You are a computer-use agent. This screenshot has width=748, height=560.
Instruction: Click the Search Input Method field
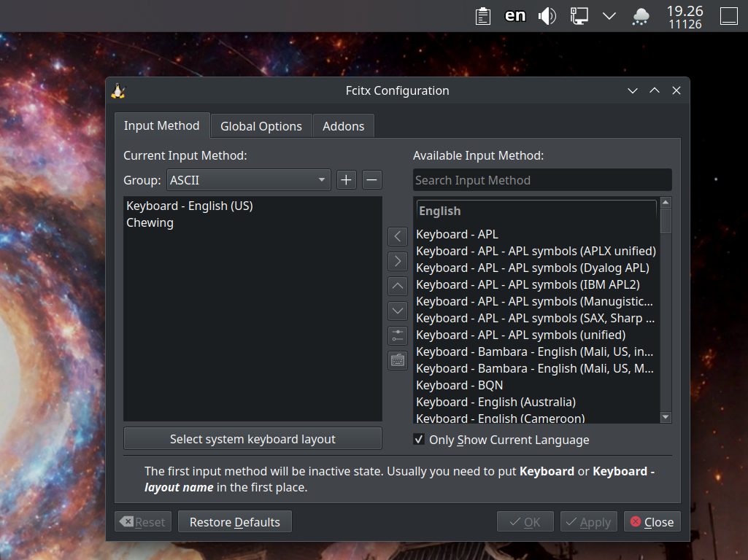tap(541, 180)
